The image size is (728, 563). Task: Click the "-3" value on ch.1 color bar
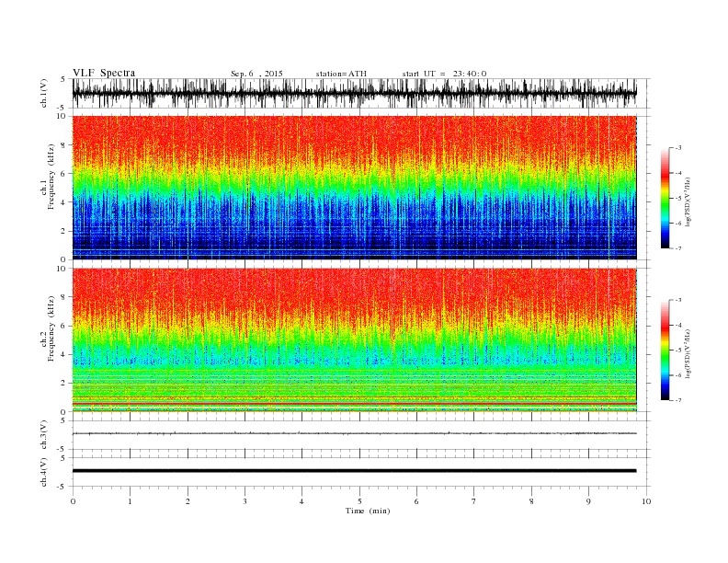click(x=678, y=148)
